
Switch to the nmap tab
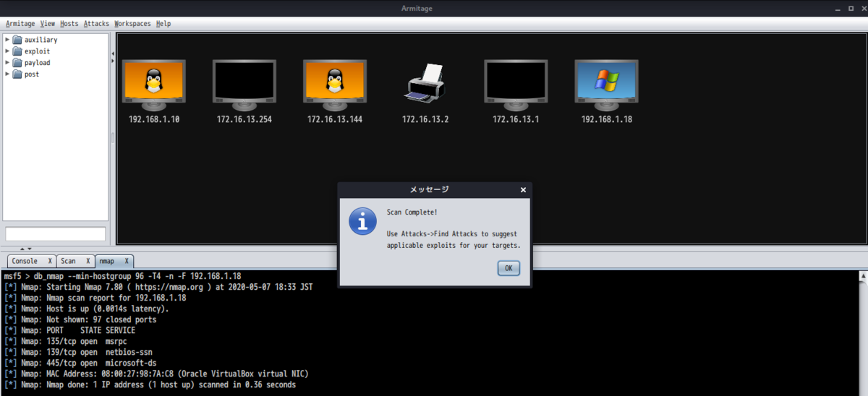click(114, 261)
